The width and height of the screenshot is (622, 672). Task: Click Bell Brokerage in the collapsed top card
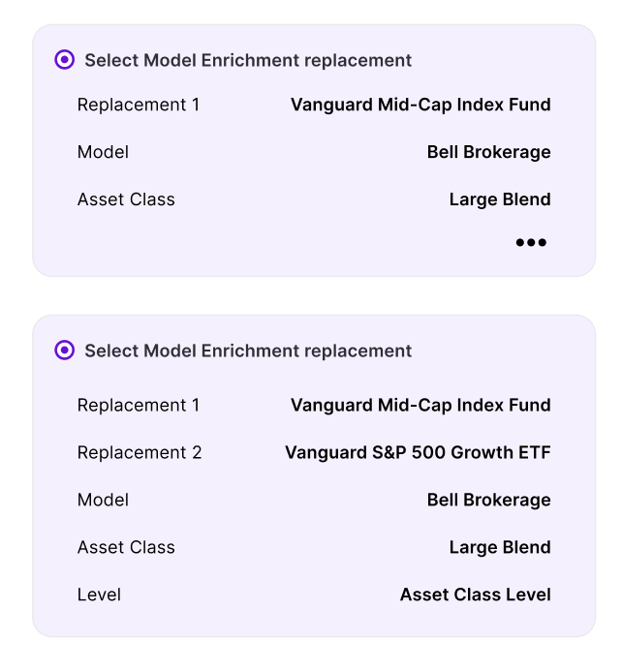pos(488,152)
